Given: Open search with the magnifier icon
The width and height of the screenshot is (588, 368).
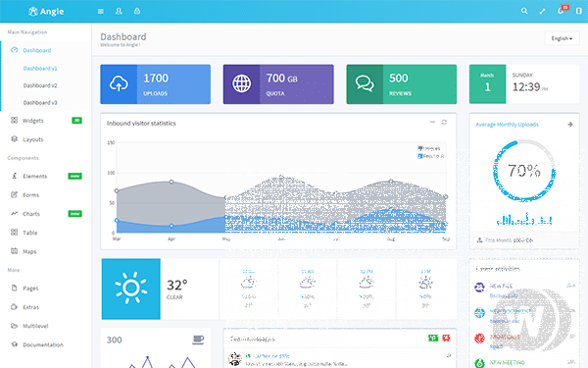Looking at the screenshot, I should pos(524,11).
